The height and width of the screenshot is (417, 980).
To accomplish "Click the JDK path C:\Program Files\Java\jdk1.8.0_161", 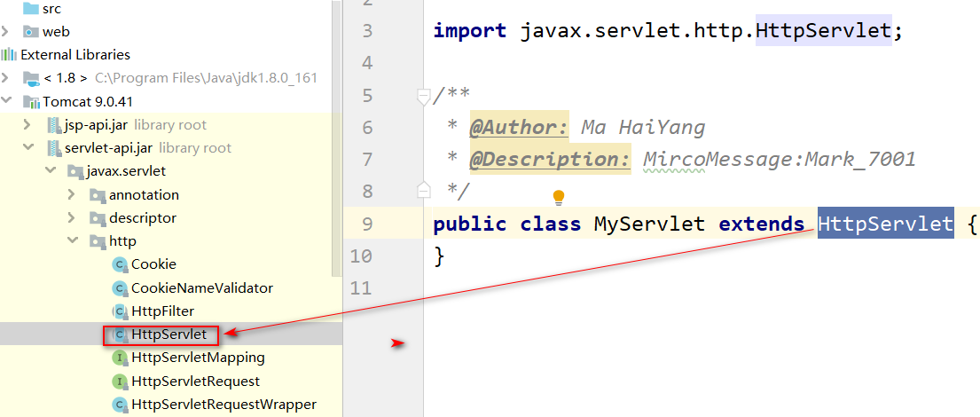I will 207,78.
